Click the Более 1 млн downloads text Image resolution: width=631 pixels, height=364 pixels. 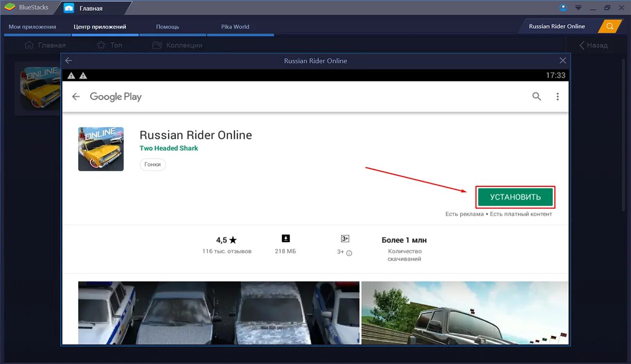(404, 240)
